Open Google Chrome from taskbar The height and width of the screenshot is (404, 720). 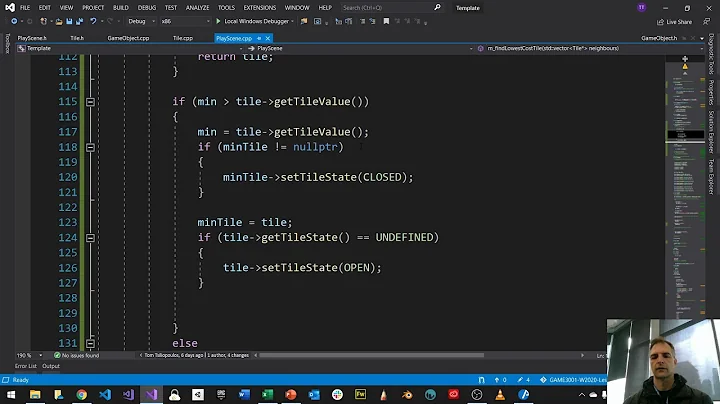click(x=82, y=394)
